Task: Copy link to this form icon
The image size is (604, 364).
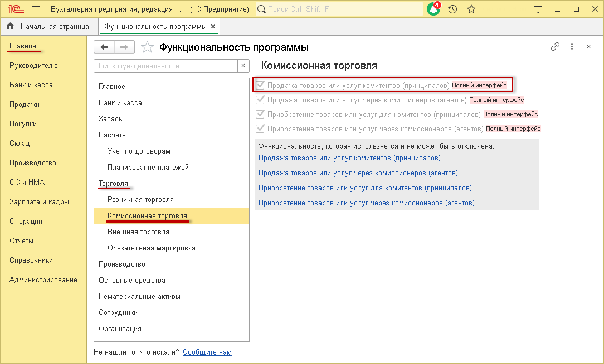Action: 555,47
